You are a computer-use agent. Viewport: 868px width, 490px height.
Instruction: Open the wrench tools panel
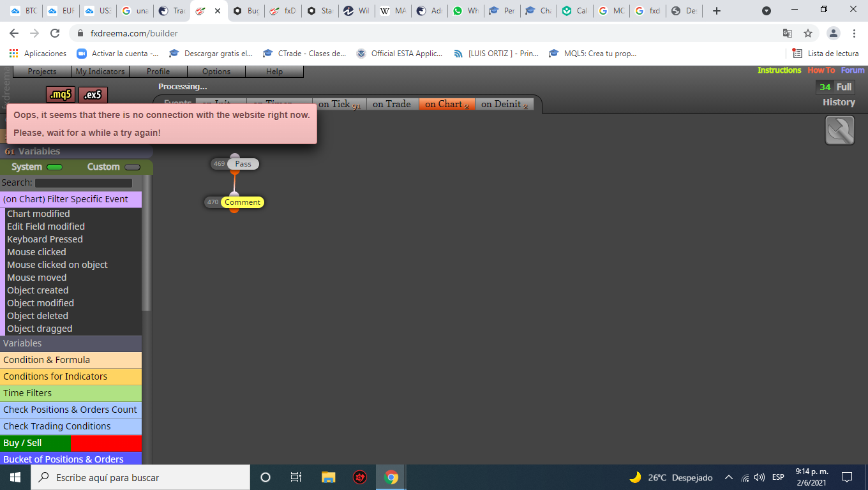pyautogui.click(x=840, y=130)
